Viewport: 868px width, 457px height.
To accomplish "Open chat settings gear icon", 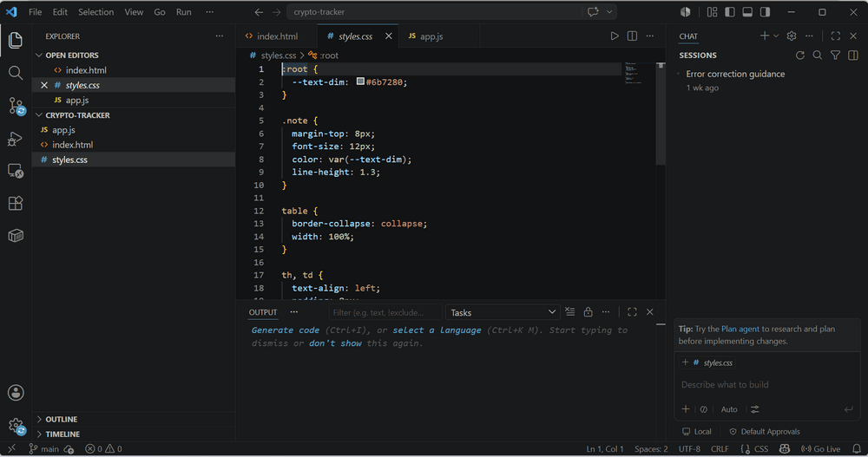I will coord(792,36).
